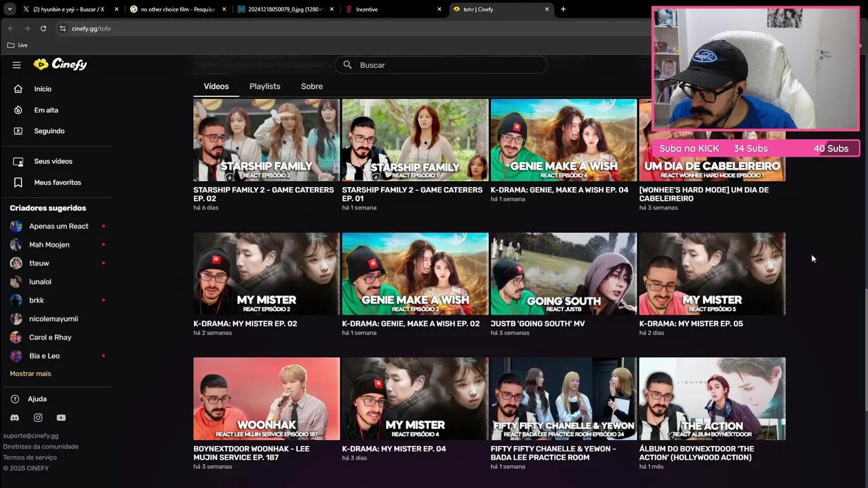Open Bia e Leo creator avatar
This screenshot has width=868, height=488.
click(16, 356)
